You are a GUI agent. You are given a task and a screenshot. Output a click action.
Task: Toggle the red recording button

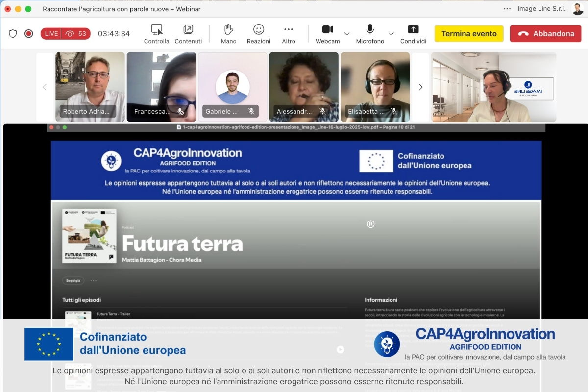29,34
